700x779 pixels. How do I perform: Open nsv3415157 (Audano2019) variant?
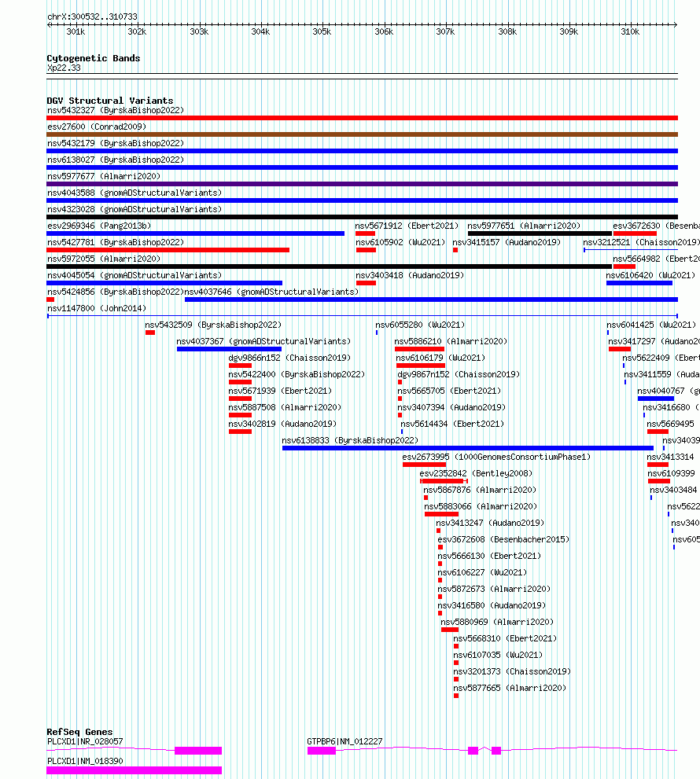(507, 242)
